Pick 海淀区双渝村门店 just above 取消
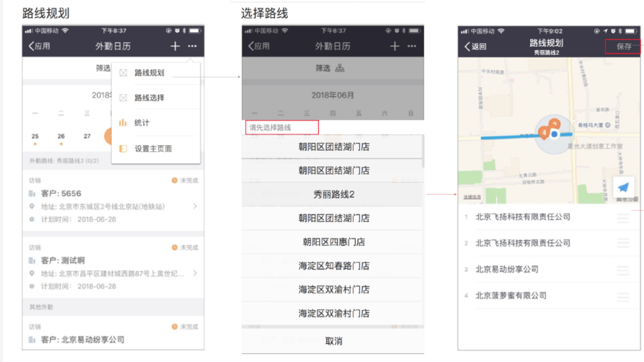Viewport: 644px width, 362px height. pyautogui.click(x=333, y=313)
